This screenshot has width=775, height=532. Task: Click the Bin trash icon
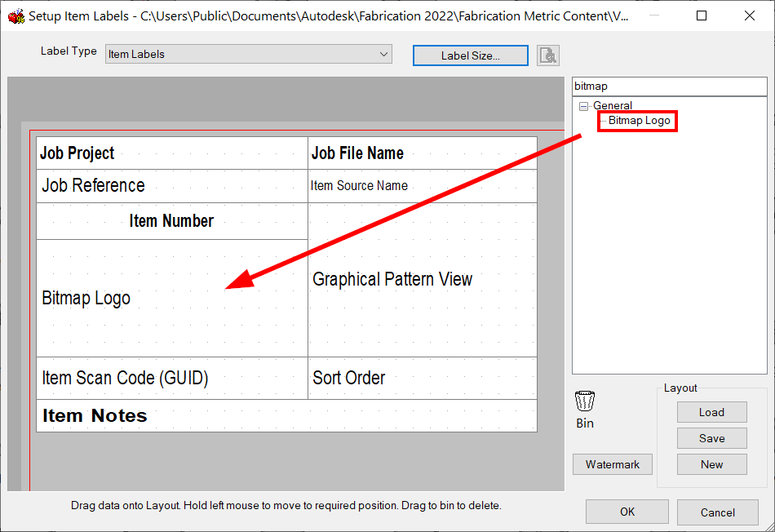pos(584,400)
